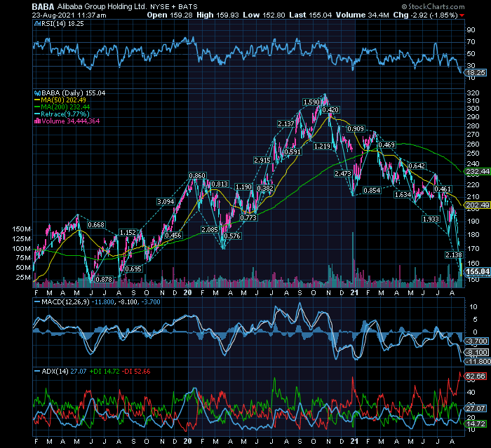Click the 1.190 retracement label
491x448 pixels.
coord(243,187)
